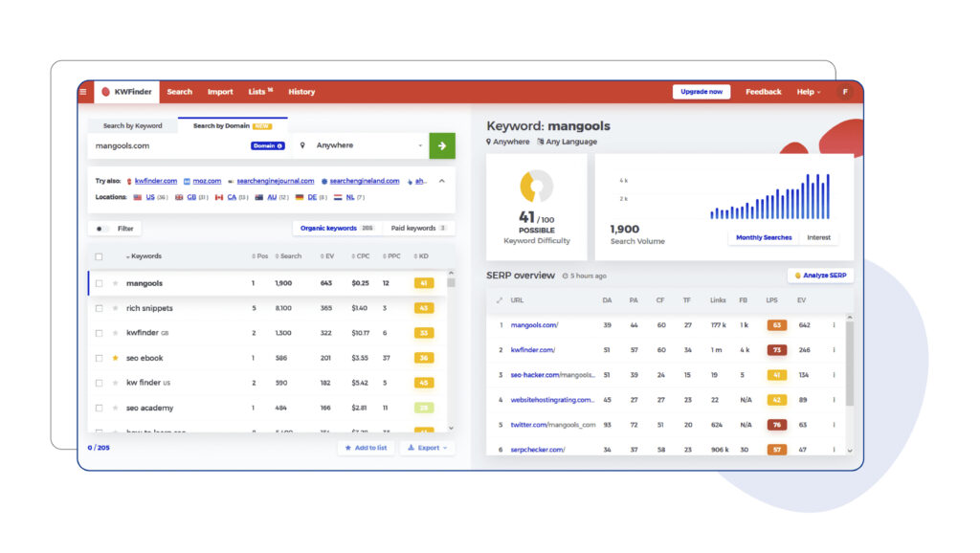Check the kwfinder keyword checkbox

tap(99, 333)
